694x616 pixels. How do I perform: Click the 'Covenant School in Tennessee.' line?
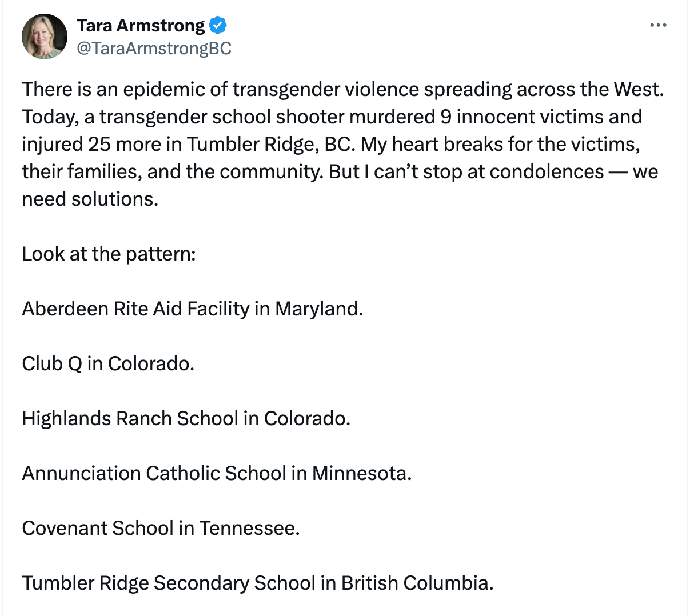[x=161, y=528]
